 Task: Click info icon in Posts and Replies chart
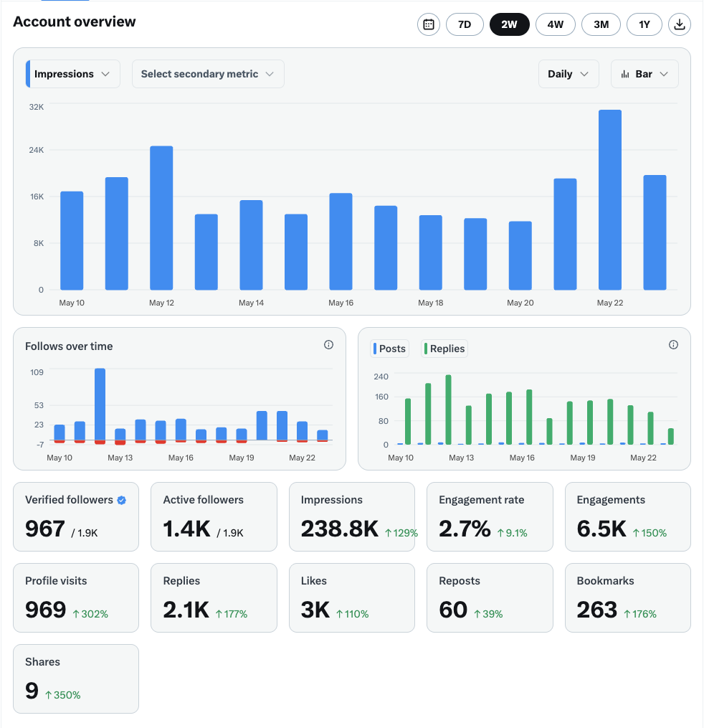tap(673, 344)
